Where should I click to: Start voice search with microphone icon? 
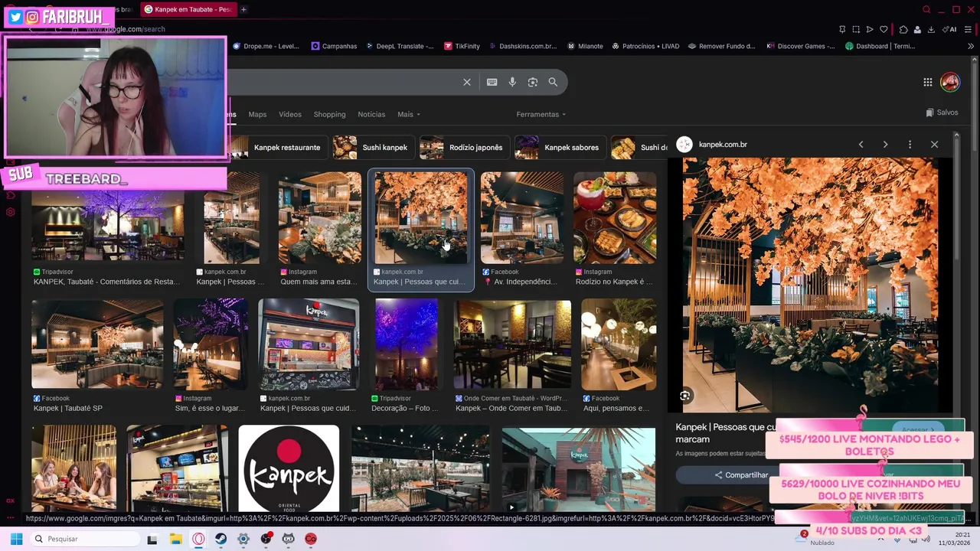tap(512, 83)
